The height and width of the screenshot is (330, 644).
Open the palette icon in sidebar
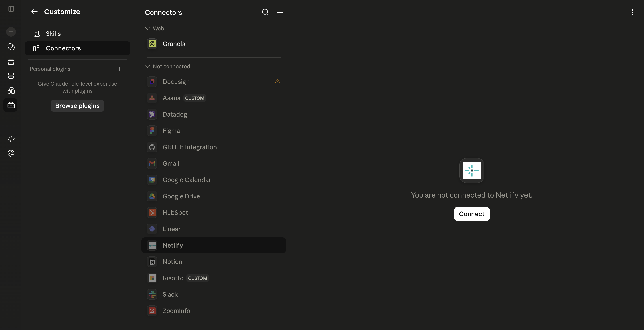coord(11,153)
